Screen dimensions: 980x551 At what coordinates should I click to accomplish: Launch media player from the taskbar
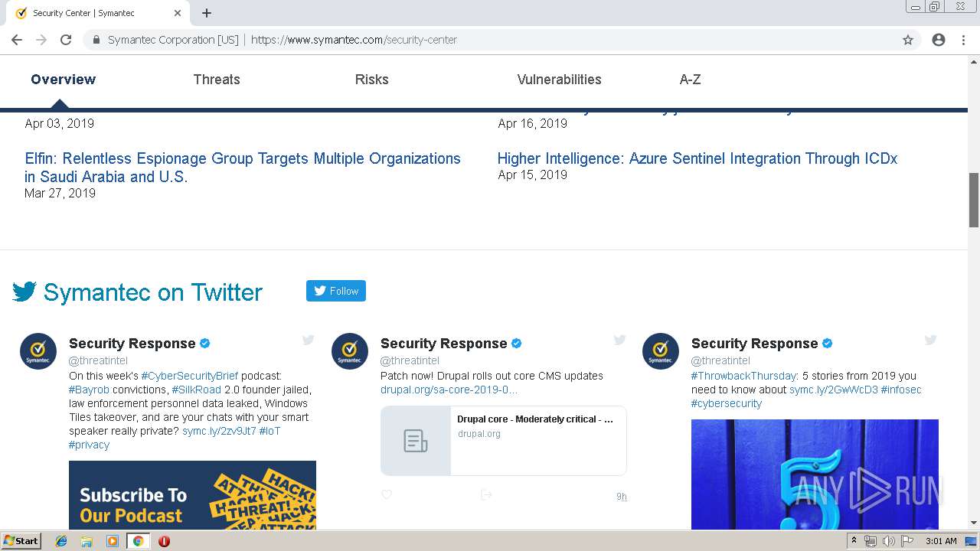(113, 541)
